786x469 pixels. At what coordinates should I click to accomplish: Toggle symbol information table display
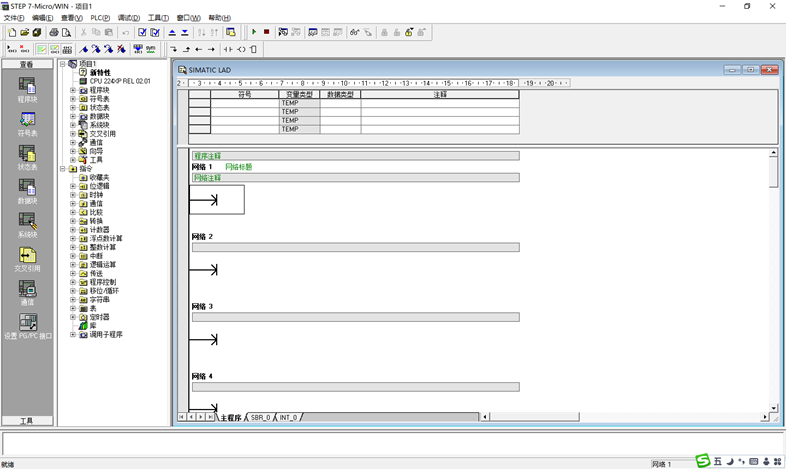tap(67, 49)
